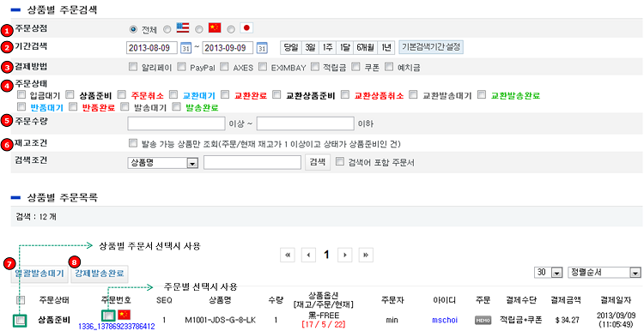Select the 전체 store radio button
The image size is (644, 331).
click(x=132, y=29)
